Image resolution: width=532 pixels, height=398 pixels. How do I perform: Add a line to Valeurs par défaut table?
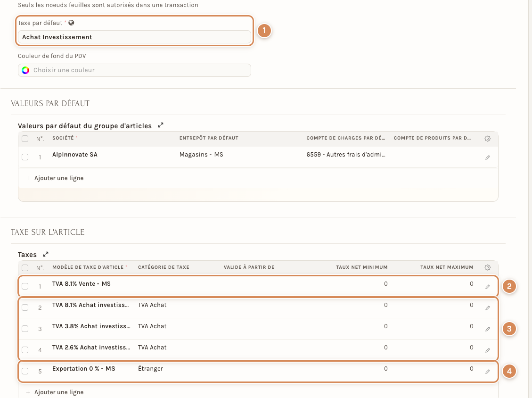coord(55,178)
